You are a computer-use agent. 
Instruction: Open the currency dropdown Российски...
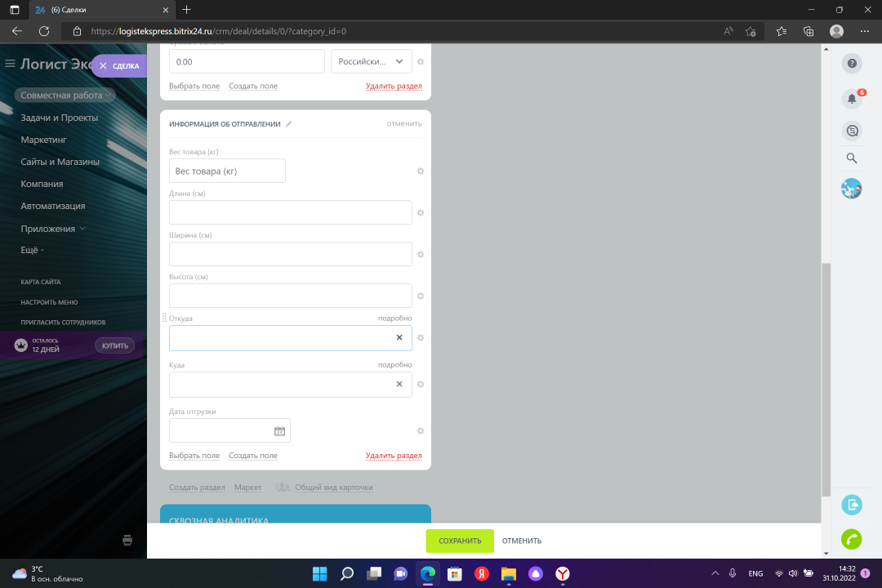click(371, 61)
